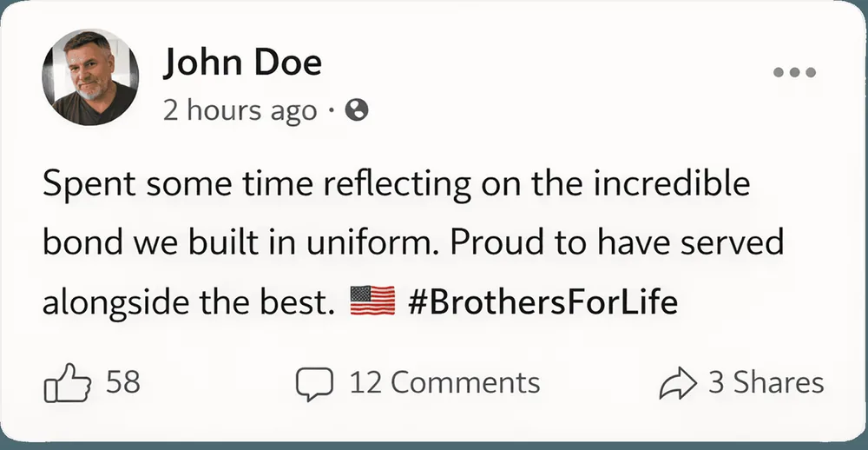Image resolution: width=868 pixels, height=450 pixels.
Task: Like the post with the thumbs-up icon
Action: [67, 382]
